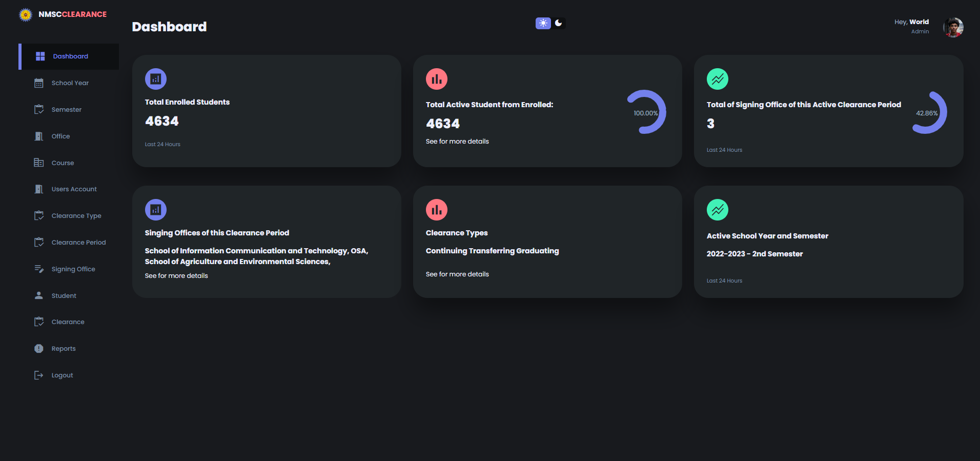Screen dimensions: 980x461
Task: Open Clearance Period in sidebar
Action: click(x=78, y=243)
